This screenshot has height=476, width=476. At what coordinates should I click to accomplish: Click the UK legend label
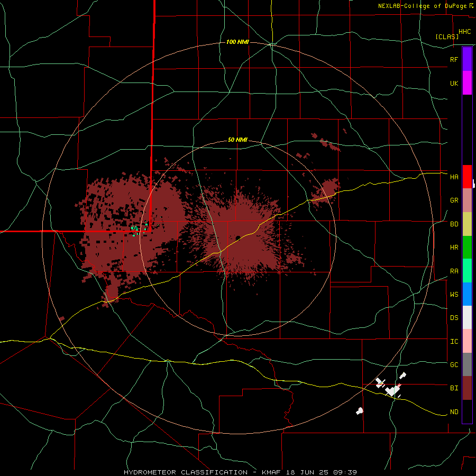pyautogui.click(x=454, y=83)
